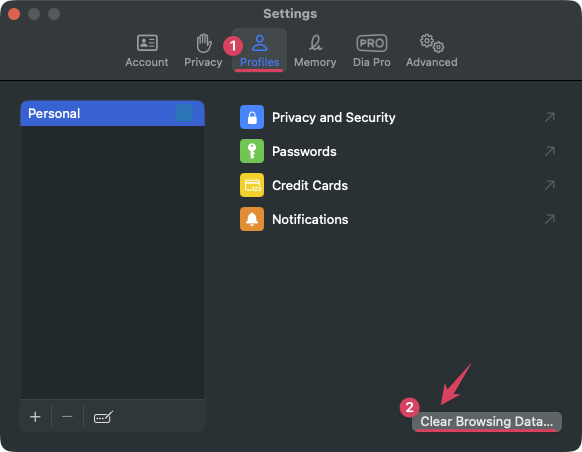
Task: Open Advanced settings gears tab
Action: 431,50
